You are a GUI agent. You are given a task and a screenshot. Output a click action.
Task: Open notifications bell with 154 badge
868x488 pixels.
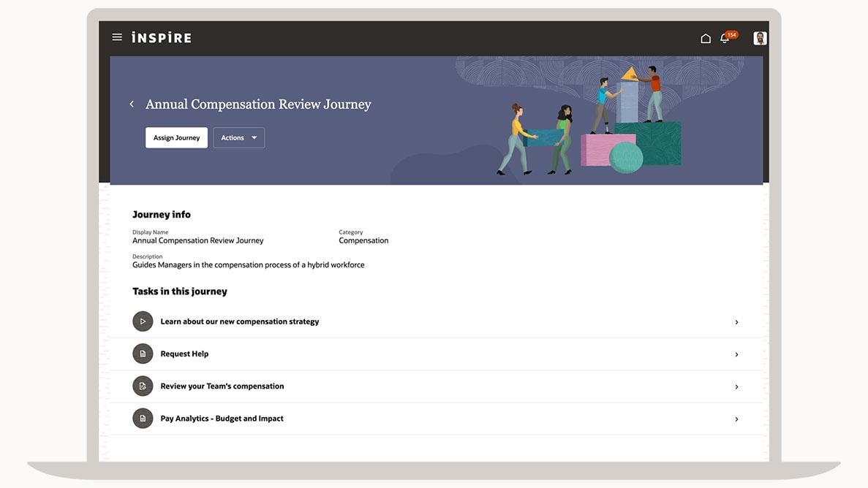click(x=725, y=38)
